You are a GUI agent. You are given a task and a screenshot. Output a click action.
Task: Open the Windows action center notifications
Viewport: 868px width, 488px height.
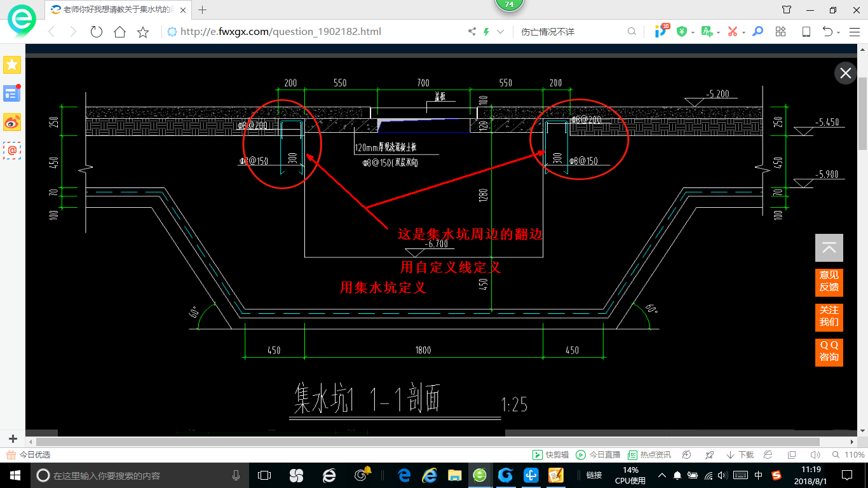(x=848, y=475)
